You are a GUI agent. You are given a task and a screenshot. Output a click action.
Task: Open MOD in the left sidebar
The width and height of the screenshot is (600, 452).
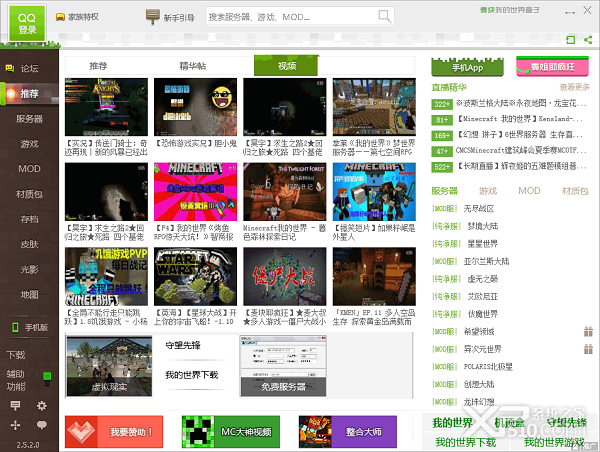(29, 169)
